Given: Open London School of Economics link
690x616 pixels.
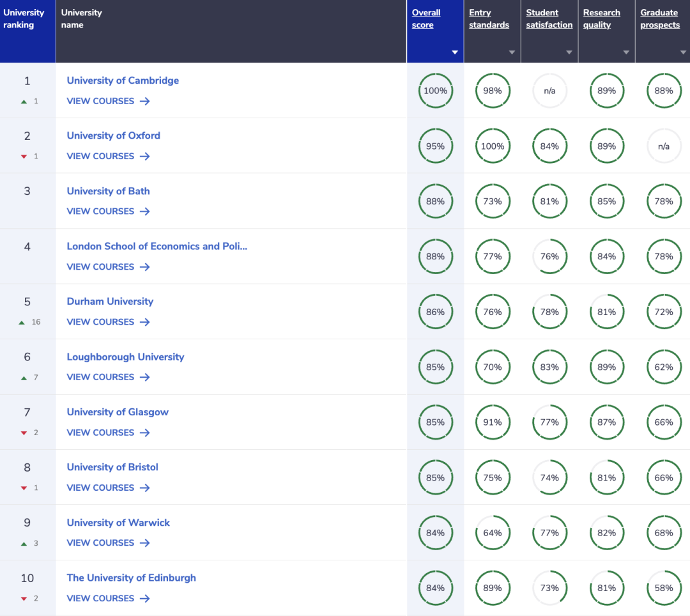Looking at the screenshot, I should pos(157,246).
